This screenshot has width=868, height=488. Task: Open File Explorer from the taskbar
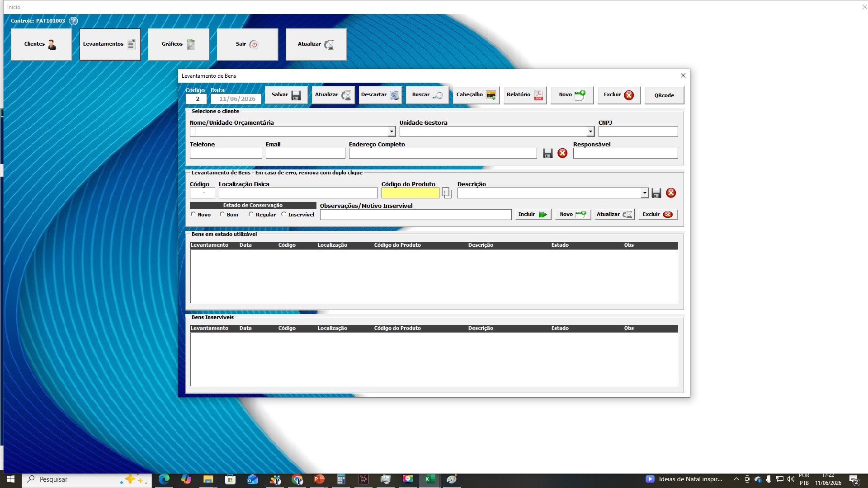208,479
